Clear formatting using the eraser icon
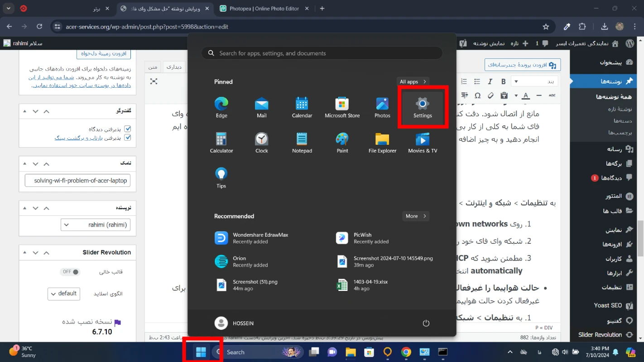Screen dimensions: 644x362 (490, 95)
